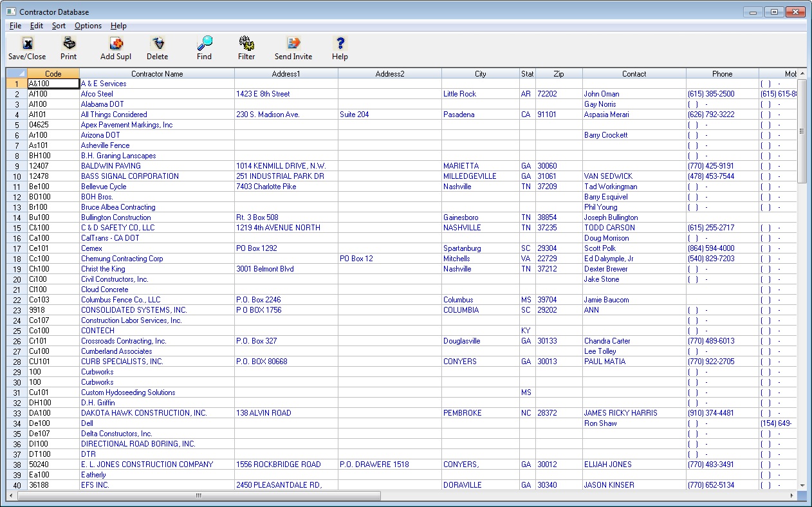
Task: Select the 'Afco Steel' contractor cell
Action: 157,94
